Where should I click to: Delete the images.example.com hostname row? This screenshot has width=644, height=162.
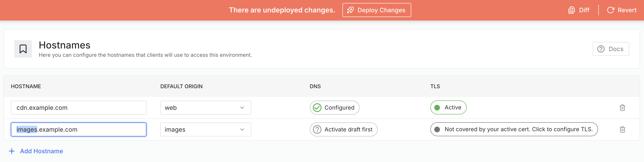[622, 129]
